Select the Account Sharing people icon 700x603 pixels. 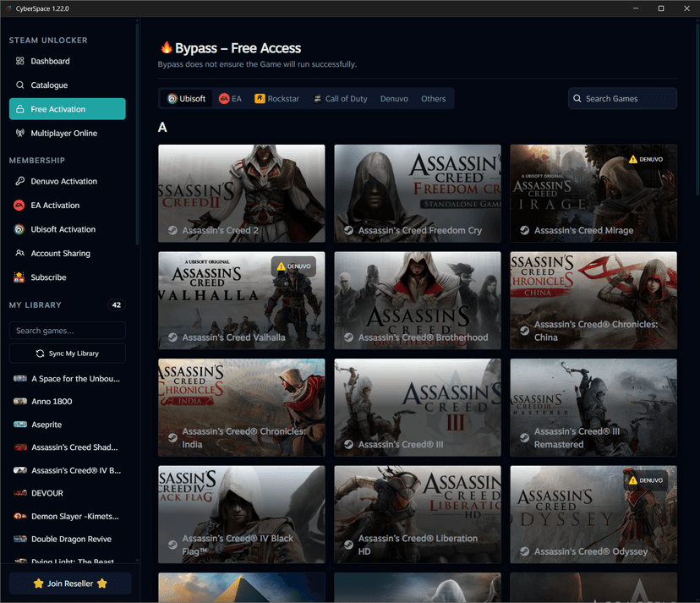[x=20, y=254]
